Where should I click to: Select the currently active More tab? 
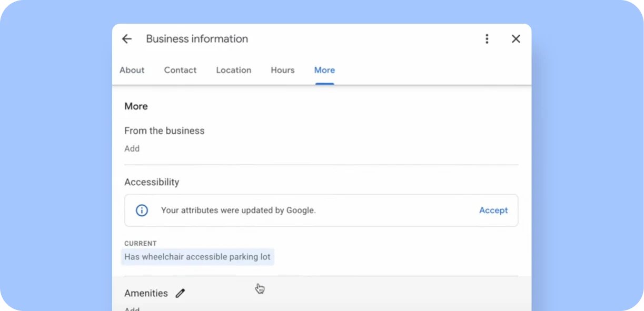coord(324,70)
